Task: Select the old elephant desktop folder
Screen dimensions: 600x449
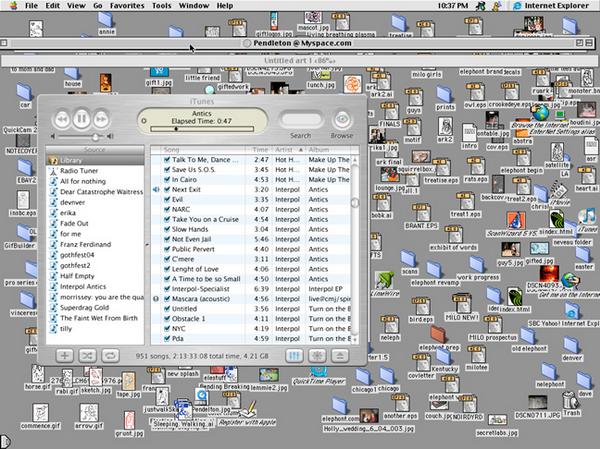Action: coord(529,340)
